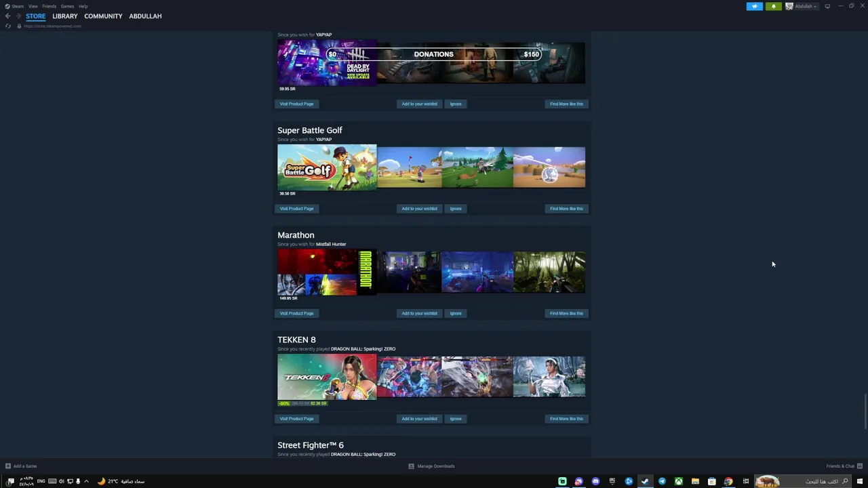Click the store URL address text

click(x=52, y=26)
